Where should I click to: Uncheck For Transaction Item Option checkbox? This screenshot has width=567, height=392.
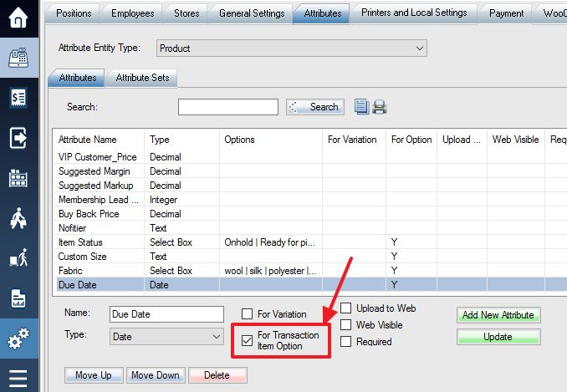(x=247, y=340)
